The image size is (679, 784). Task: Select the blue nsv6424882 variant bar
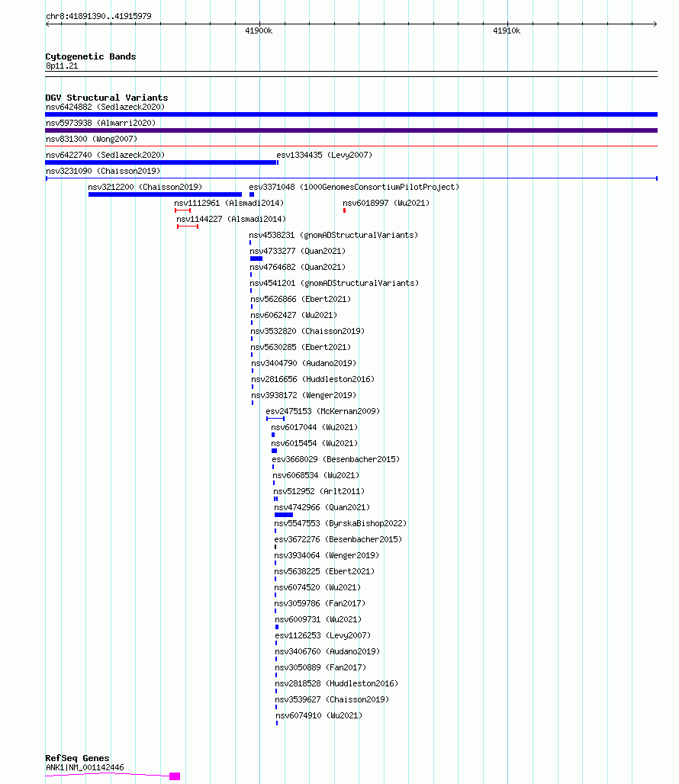pyautogui.click(x=351, y=114)
